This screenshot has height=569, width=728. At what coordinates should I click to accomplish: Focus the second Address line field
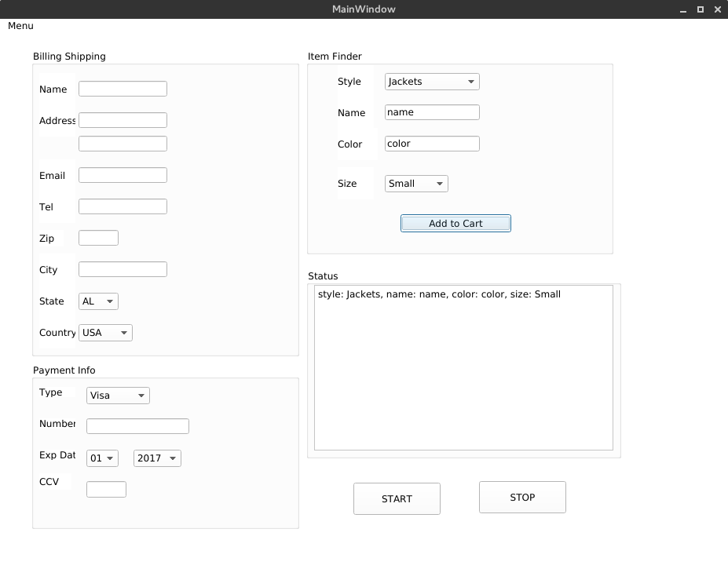tap(123, 144)
